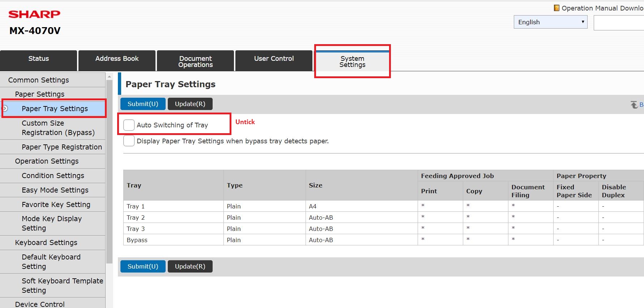Click the Operation Manual book icon
The width and height of the screenshot is (644, 308).
(556, 8)
